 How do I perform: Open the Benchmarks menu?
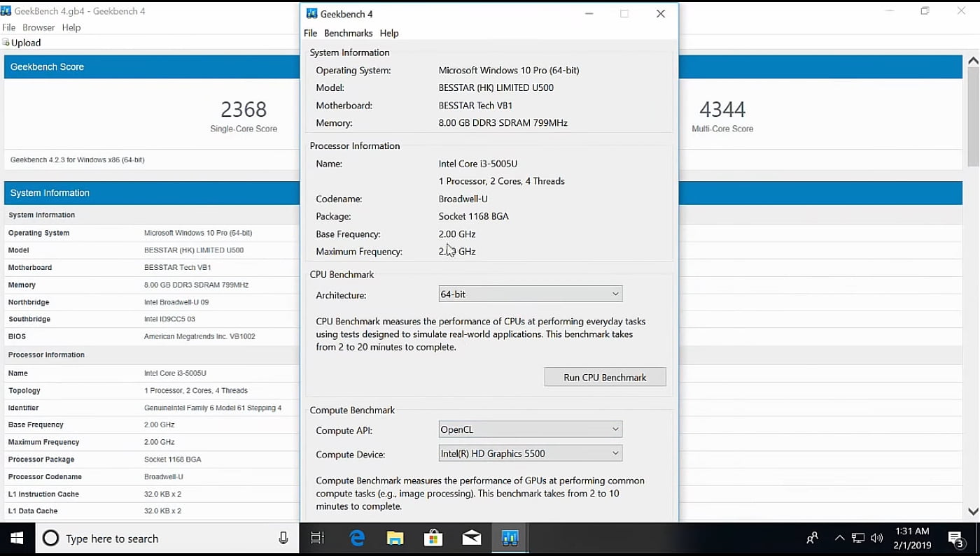348,33
